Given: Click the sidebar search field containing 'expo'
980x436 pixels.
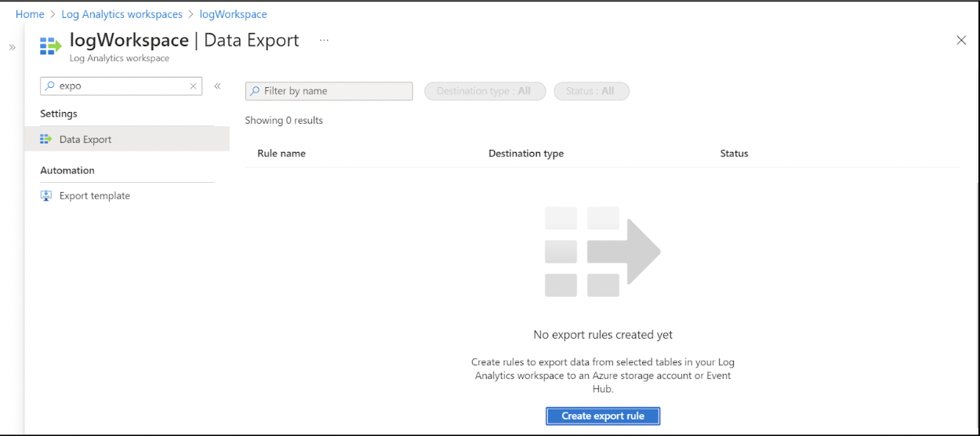Looking at the screenshot, I should click(121, 86).
